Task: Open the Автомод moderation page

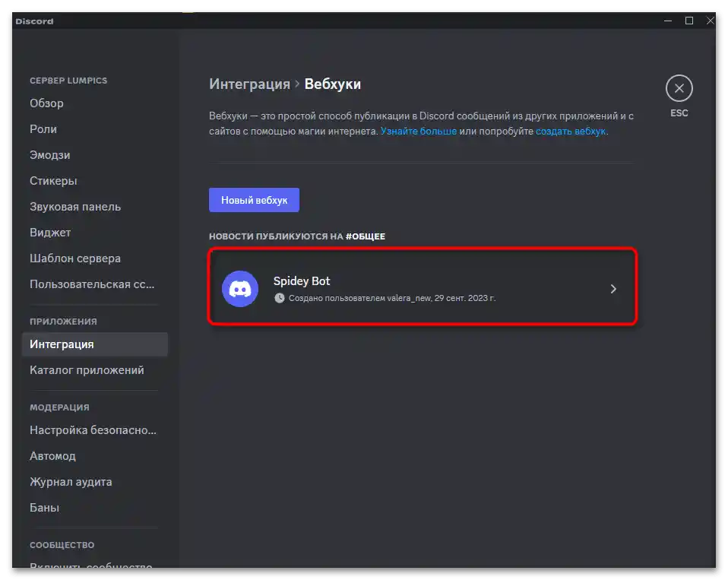Action: [52, 456]
